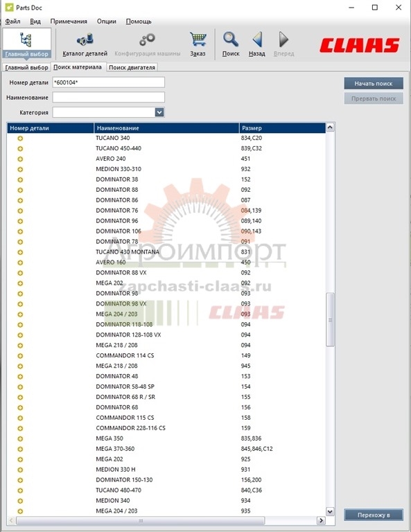Switch to Поиск двигателя tab
The height and width of the screenshot is (532, 411).
(x=132, y=67)
